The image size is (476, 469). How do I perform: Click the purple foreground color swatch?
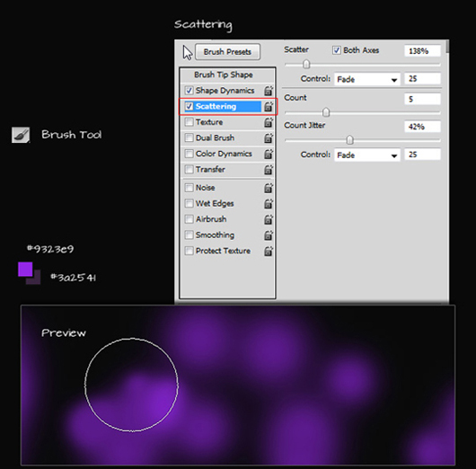tap(25, 270)
